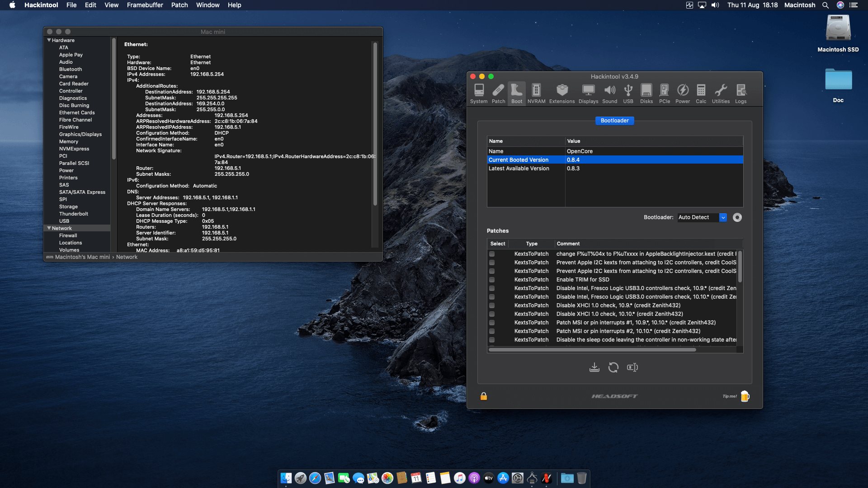
Task: Collapse the Network tree section
Action: coord(49,228)
